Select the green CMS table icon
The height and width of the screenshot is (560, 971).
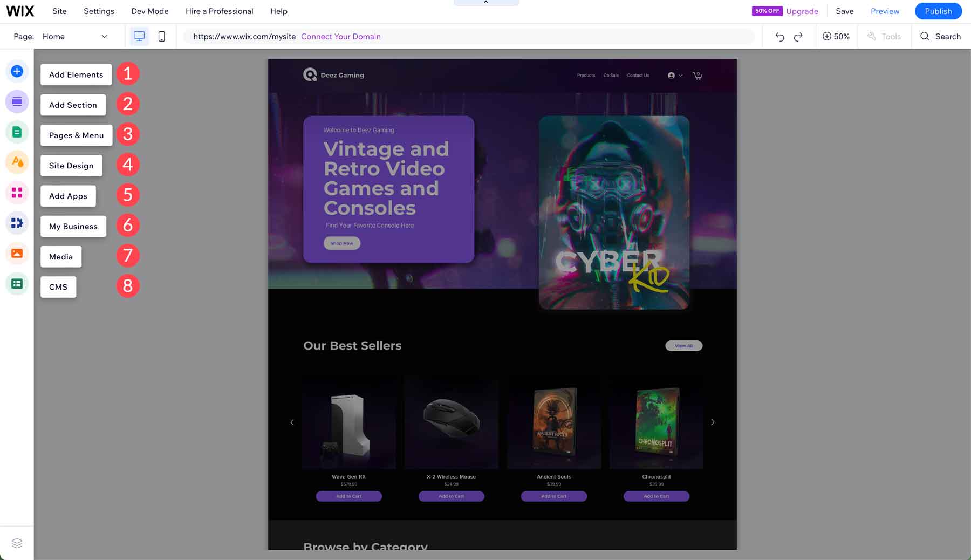[17, 283]
